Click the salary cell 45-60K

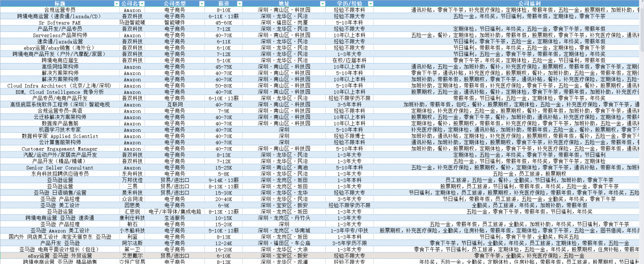pyautogui.click(x=224, y=22)
